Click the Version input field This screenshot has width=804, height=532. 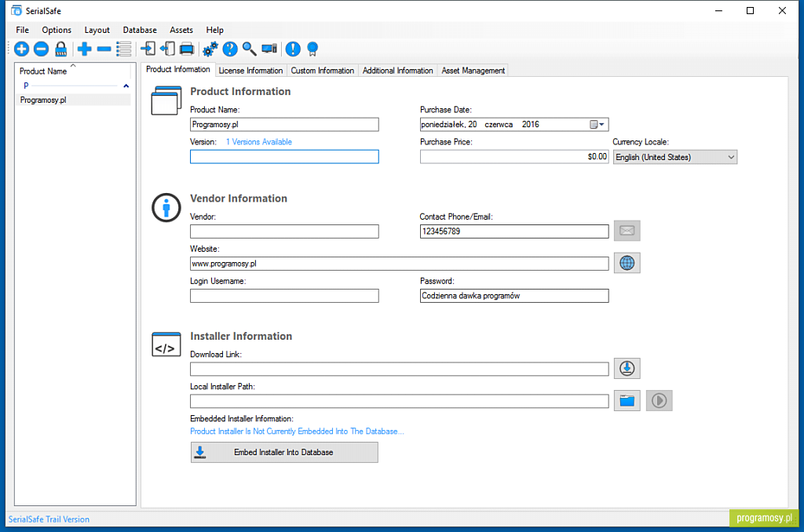[284, 157]
